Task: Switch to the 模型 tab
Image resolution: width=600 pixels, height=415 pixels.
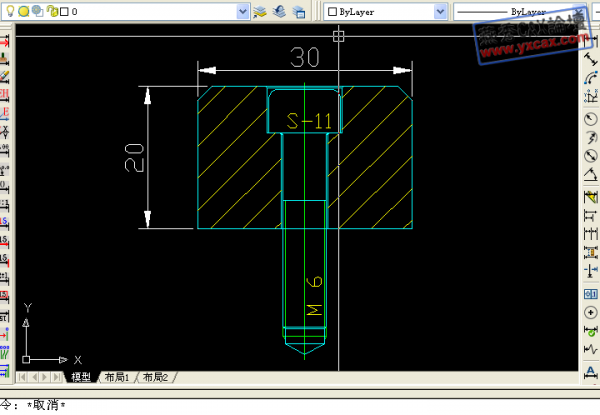Action: click(x=81, y=378)
